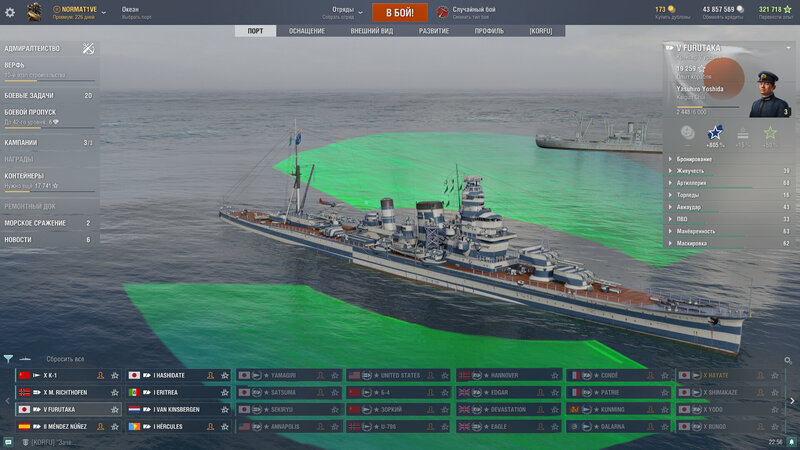
Task: Open Admiralty crossed-tools icon
Action: coord(88,48)
